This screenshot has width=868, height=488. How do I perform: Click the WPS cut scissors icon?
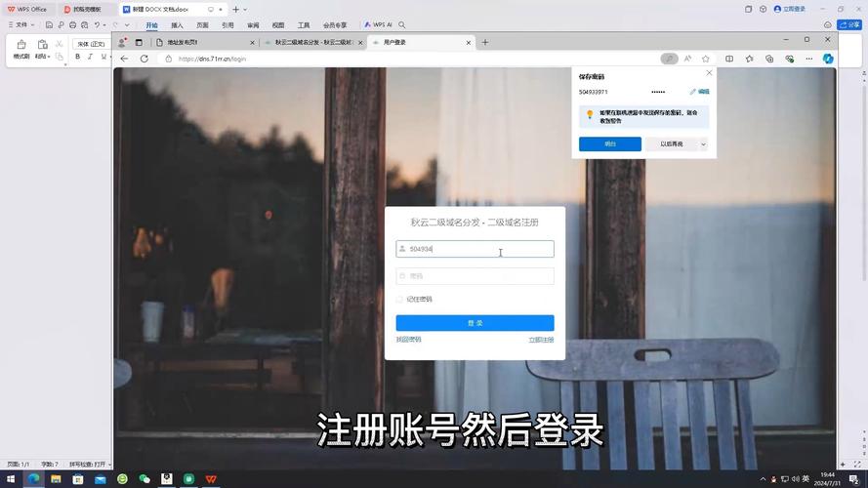[x=60, y=44]
